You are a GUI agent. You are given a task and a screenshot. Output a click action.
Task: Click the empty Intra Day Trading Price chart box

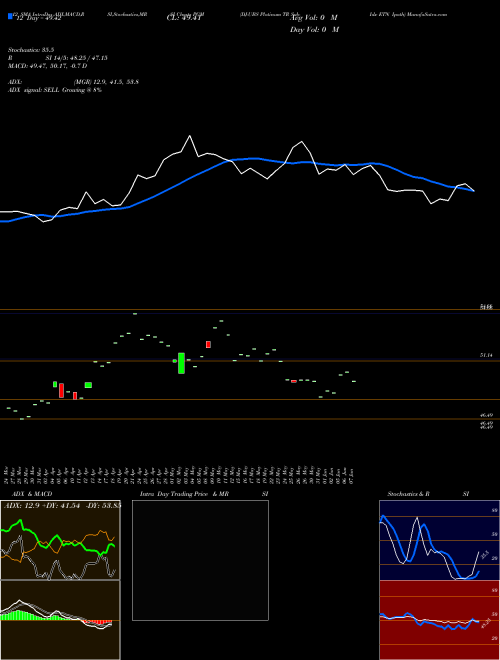200,560
